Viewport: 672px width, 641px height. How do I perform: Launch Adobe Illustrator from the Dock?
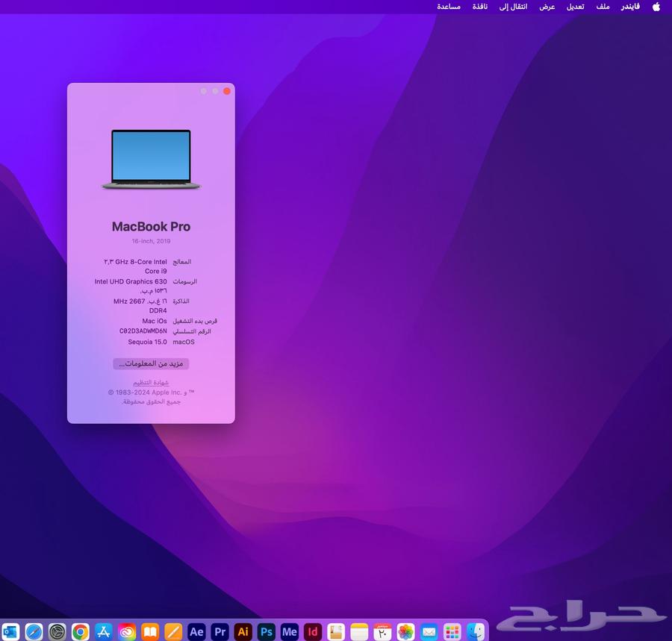[x=243, y=631]
